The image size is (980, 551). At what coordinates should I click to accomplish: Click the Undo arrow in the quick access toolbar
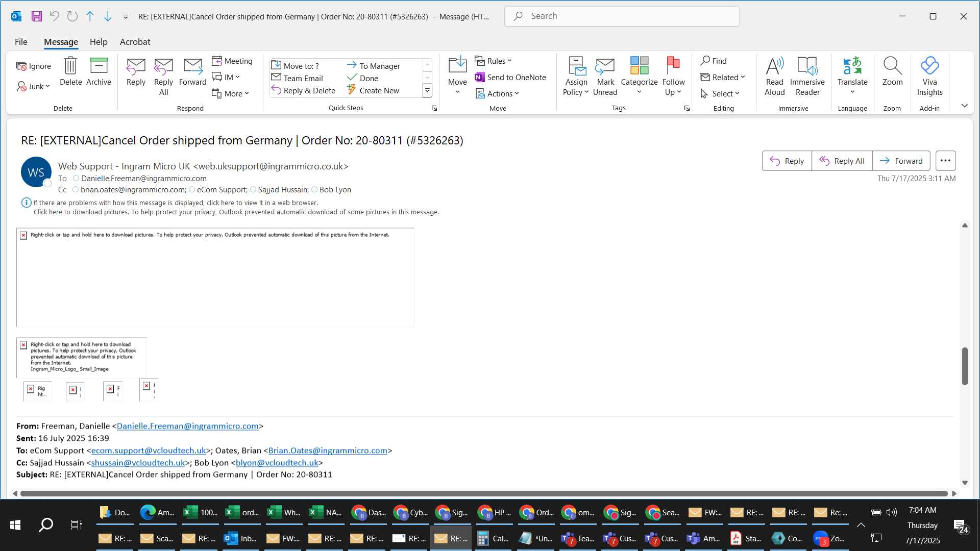point(54,16)
